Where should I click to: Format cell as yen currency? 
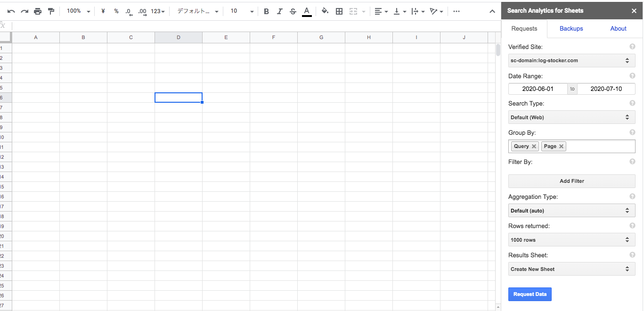point(103,11)
